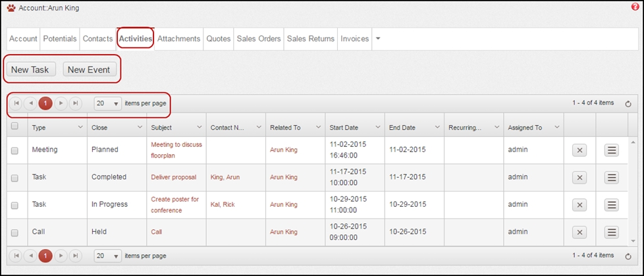Image resolution: width=644 pixels, height=276 pixels.
Task: Open Arun King link in Meeting row
Action: pos(284,150)
